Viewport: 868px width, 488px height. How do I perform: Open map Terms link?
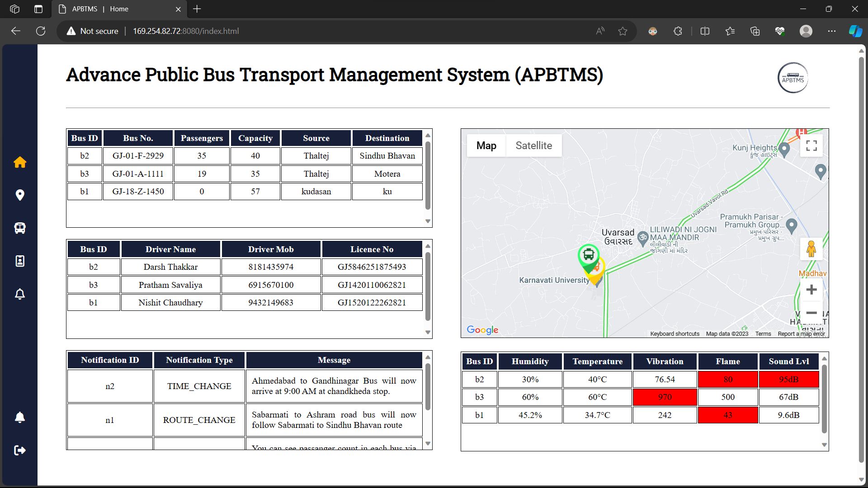click(x=763, y=334)
